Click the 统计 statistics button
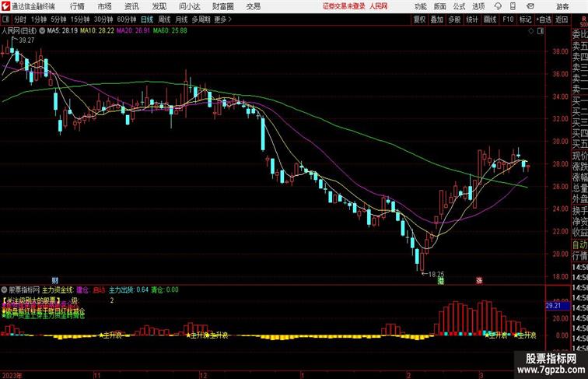Screen dimensions: 588x379 (x=472, y=19)
